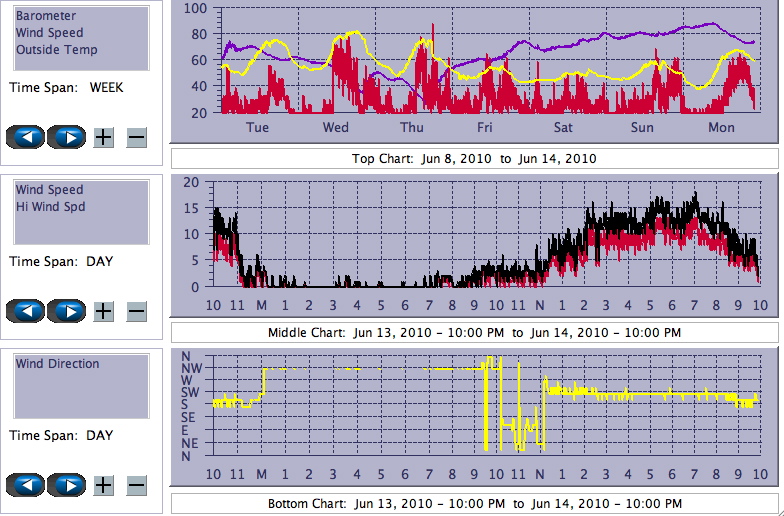Screen dimensions: 784x516
Task: Click the bottom chart forward arrow
Action: (66, 485)
